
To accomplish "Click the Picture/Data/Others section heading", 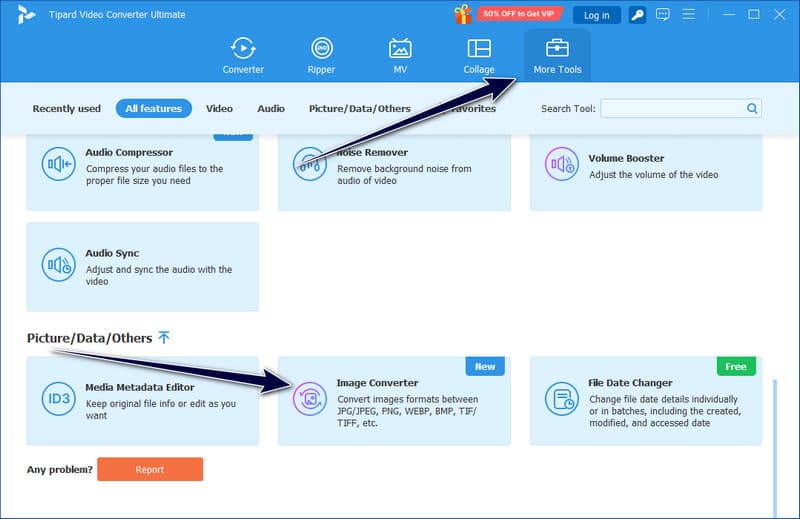I will (89, 338).
